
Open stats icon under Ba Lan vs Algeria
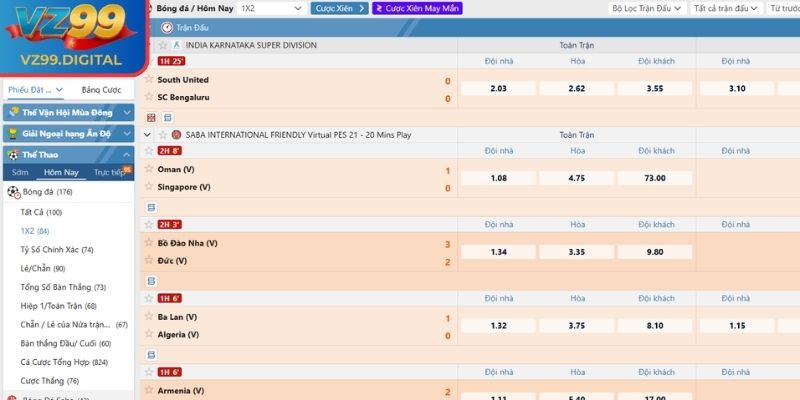151,353
